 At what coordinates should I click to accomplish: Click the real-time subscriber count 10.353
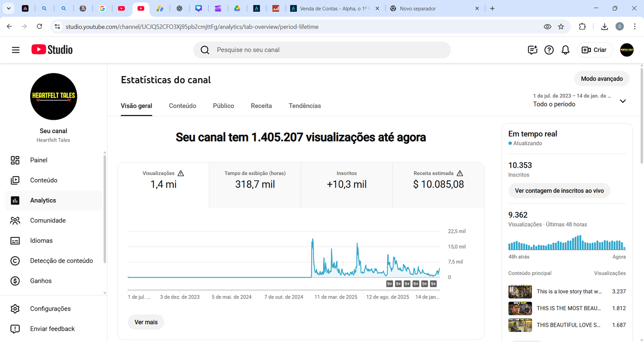(x=520, y=165)
